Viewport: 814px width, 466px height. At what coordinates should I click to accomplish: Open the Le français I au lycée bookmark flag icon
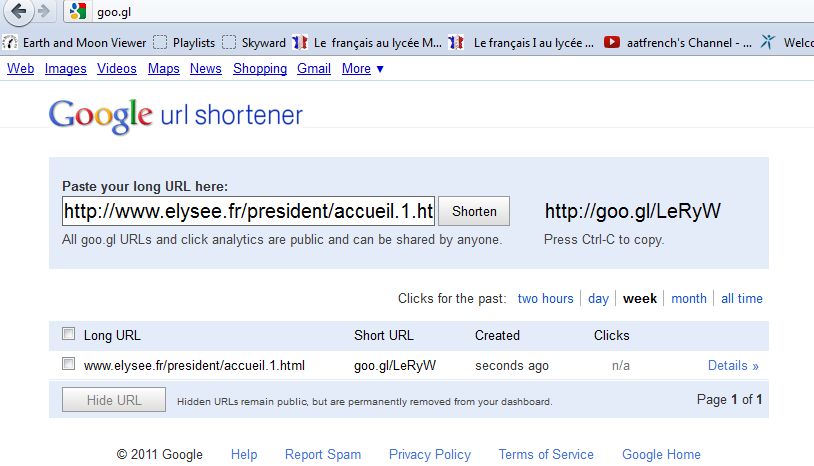coord(456,43)
